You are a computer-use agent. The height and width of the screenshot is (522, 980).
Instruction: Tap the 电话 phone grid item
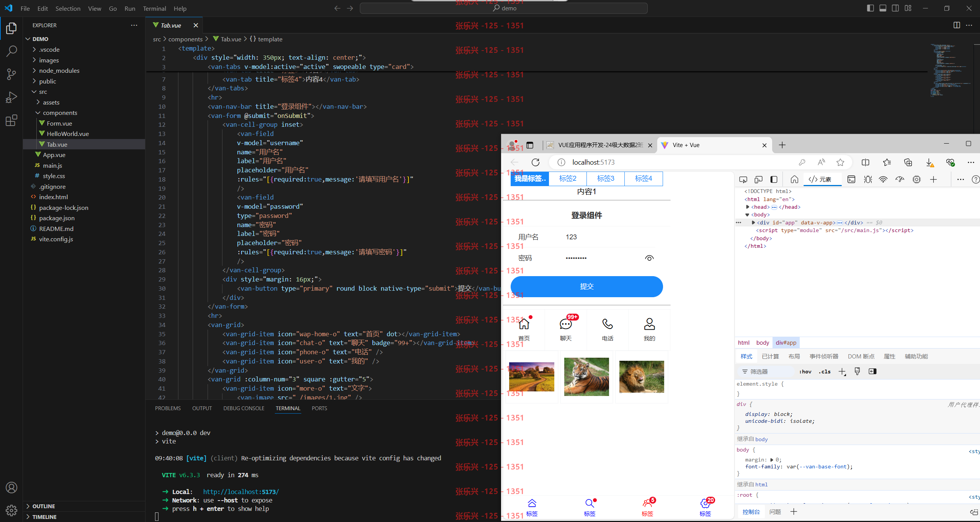point(608,329)
